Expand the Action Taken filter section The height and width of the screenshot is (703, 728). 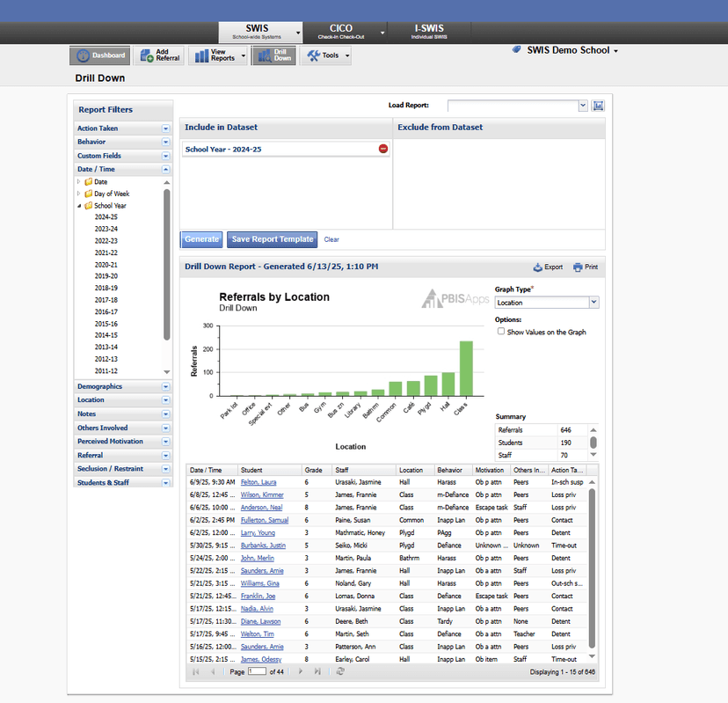(165, 128)
